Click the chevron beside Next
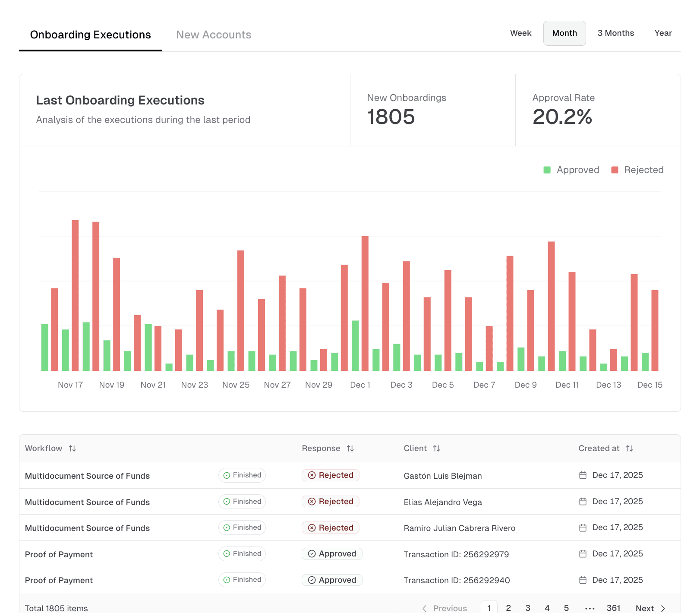The image size is (700, 613). click(x=663, y=608)
